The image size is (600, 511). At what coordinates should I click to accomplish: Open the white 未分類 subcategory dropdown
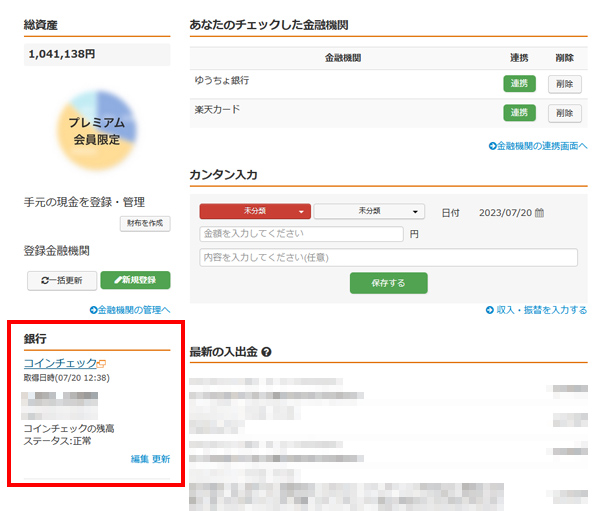coord(369,211)
